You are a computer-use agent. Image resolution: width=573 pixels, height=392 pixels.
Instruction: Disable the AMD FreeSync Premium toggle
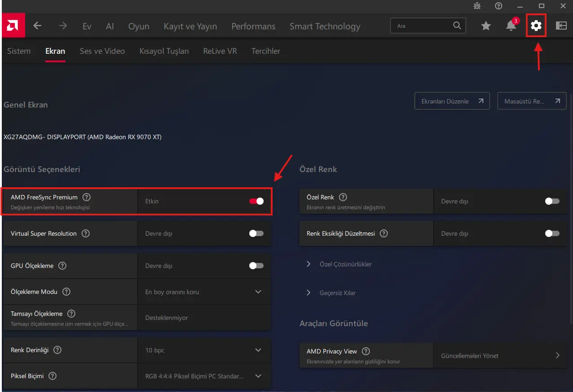pos(256,201)
